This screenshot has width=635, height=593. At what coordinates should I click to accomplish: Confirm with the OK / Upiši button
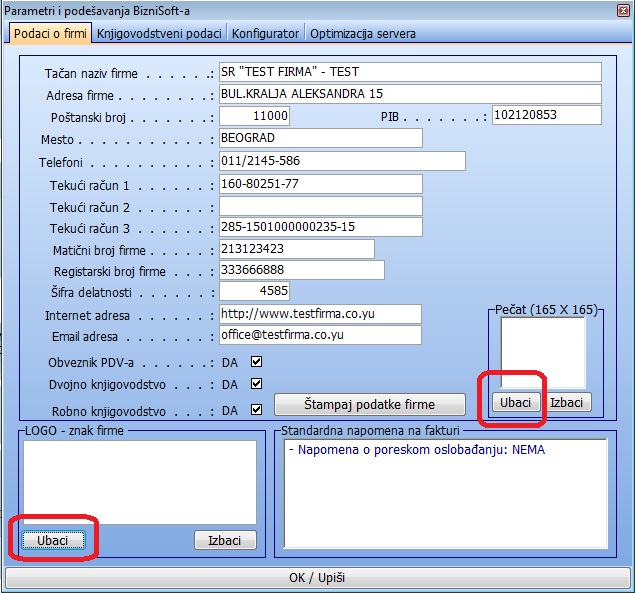[x=316, y=580]
